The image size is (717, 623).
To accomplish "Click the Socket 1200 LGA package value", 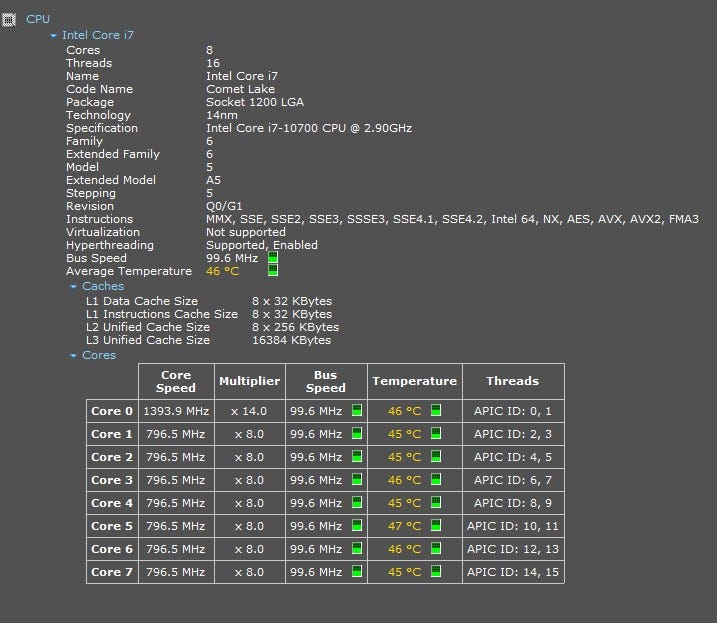I will click(255, 102).
